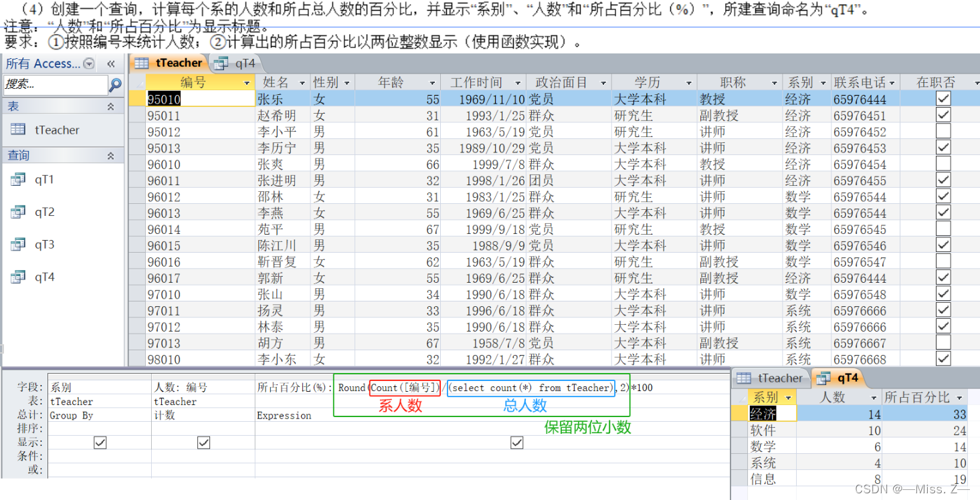The image size is (980, 500).
Task: Select cell 95010 in 编号 column
Action: [200, 99]
